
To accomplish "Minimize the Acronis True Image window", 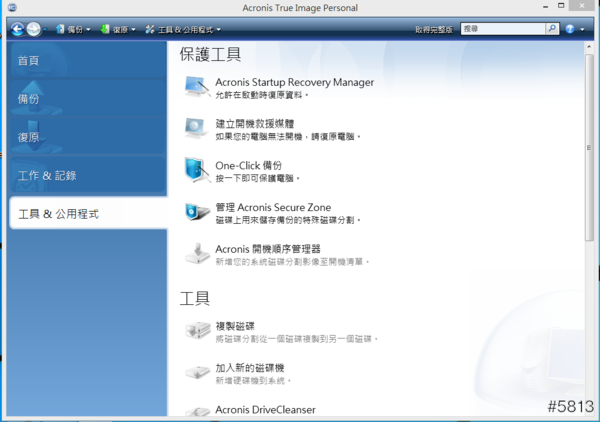I will (545, 7).
